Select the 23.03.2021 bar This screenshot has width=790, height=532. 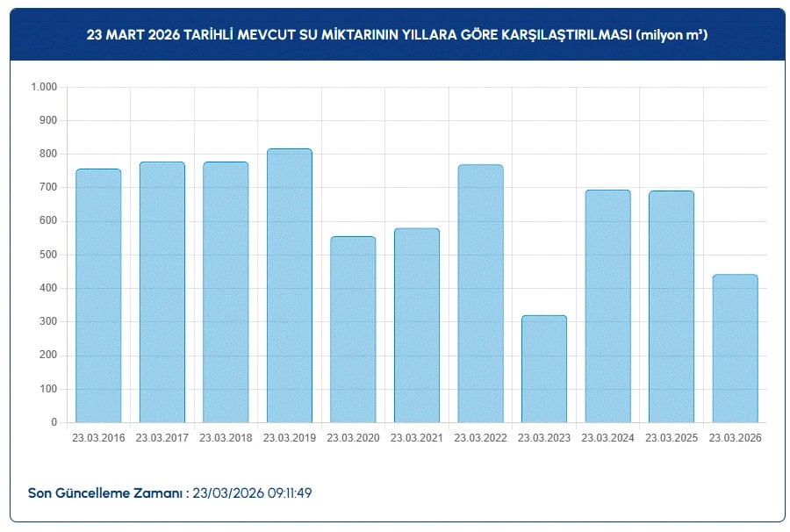(417, 326)
